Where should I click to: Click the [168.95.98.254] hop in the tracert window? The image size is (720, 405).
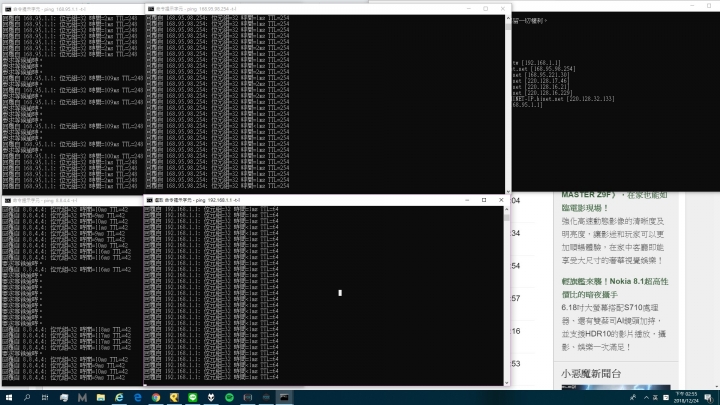552,69
